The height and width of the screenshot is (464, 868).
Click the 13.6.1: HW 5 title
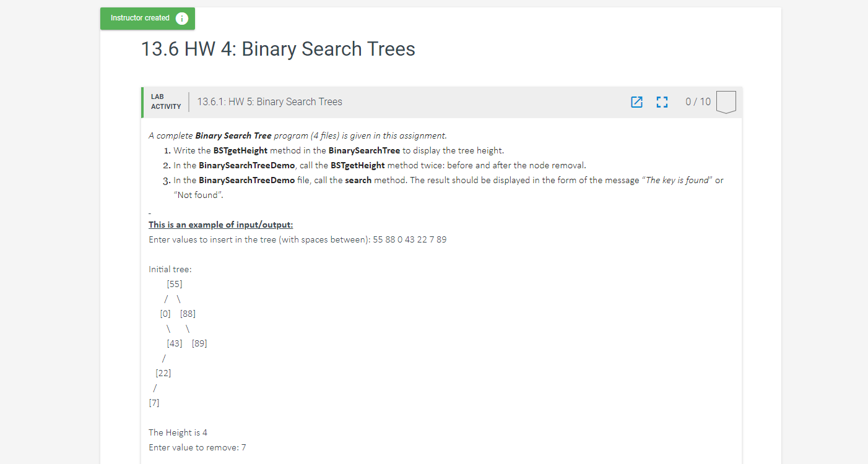[269, 101]
